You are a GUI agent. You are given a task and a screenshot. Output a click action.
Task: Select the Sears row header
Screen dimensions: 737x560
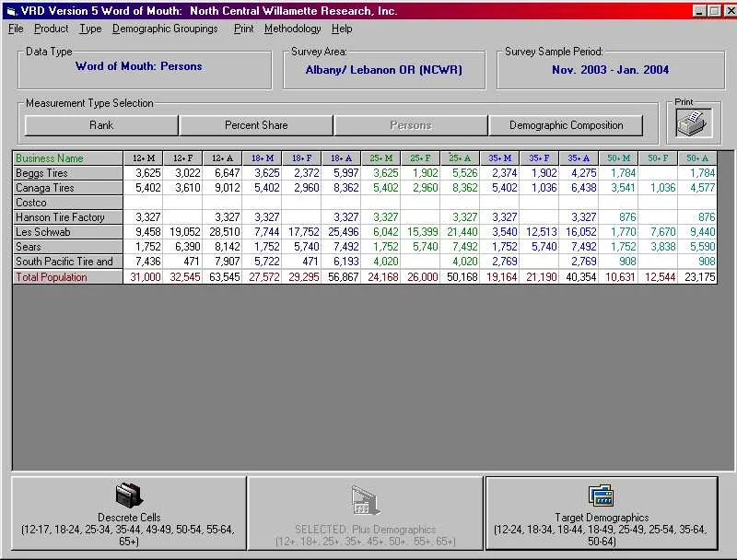click(x=67, y=247)
